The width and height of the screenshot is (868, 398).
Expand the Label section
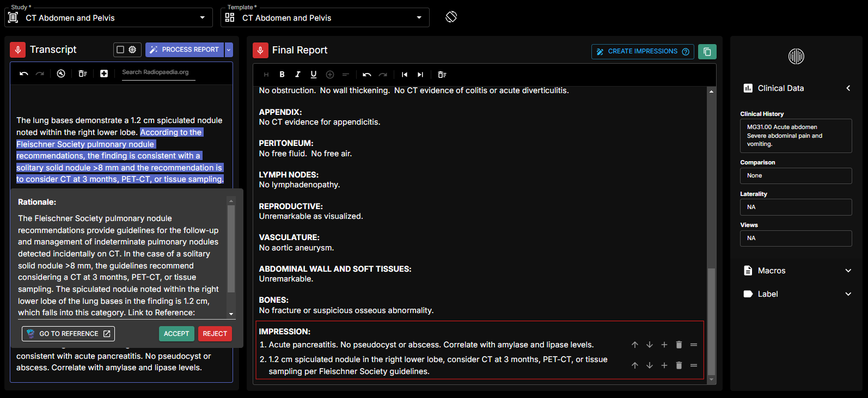(x=797, y=294)
